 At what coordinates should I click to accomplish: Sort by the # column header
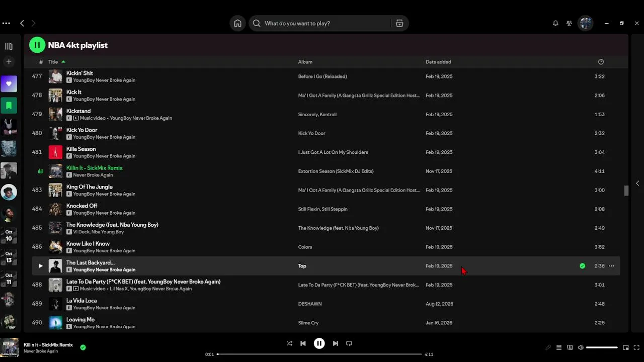(x=41, y=62)
